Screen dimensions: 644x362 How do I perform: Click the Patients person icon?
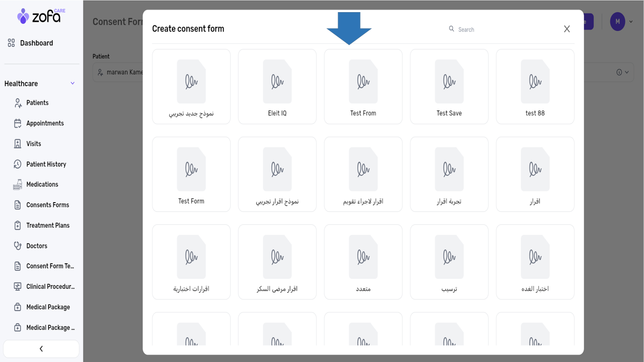pos(18,103)
